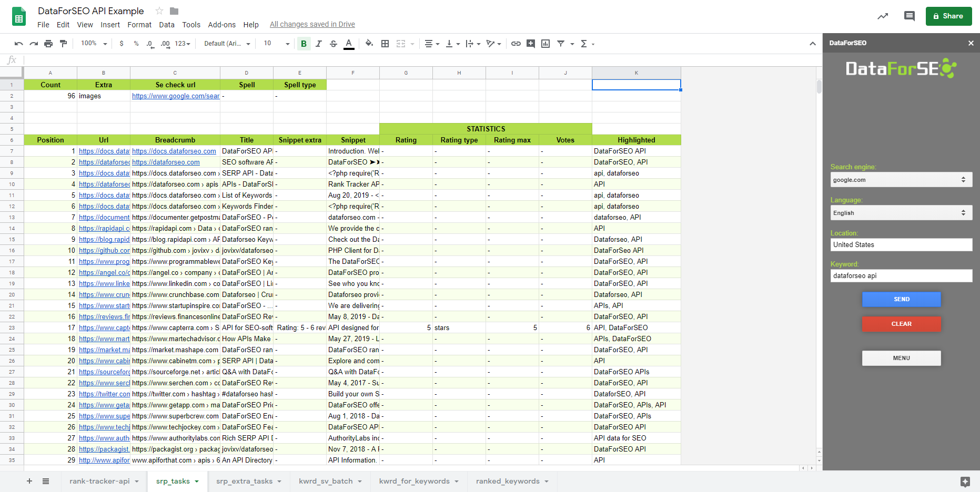Screen dimensions: 980x492
Task: Switch to the ranked_keywords sheet tab
Action: [x=512, y=481]
